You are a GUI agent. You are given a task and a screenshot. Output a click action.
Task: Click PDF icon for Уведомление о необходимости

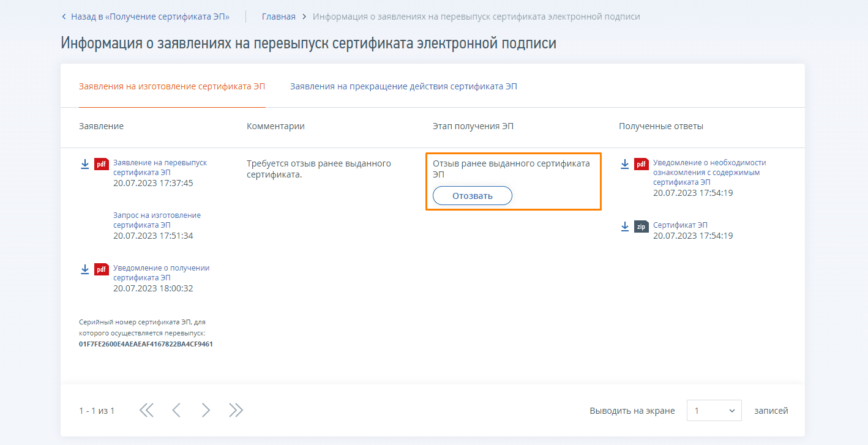click(x=642, y=164)
